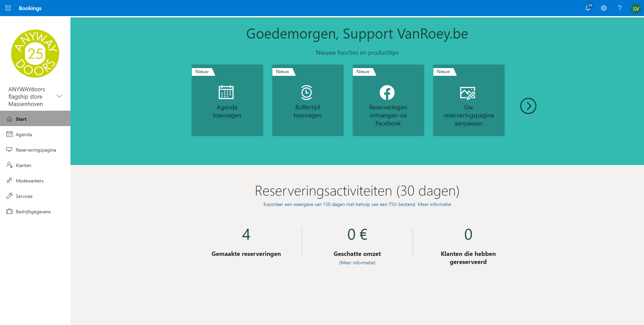
Task: Open the Medewerkers menu item
Action: [x=35, y=180]
